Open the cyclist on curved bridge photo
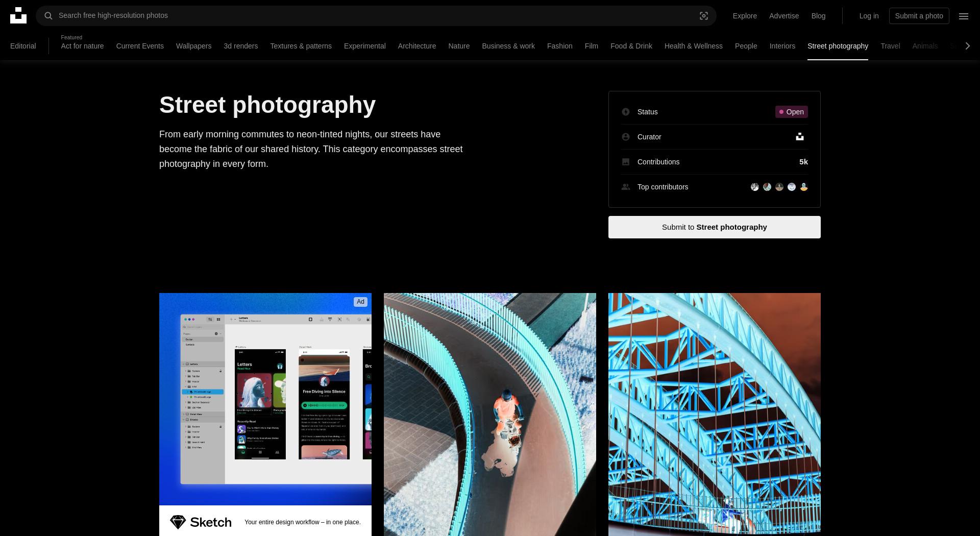Viewport: 980px width, 536px height. (490, 415)
